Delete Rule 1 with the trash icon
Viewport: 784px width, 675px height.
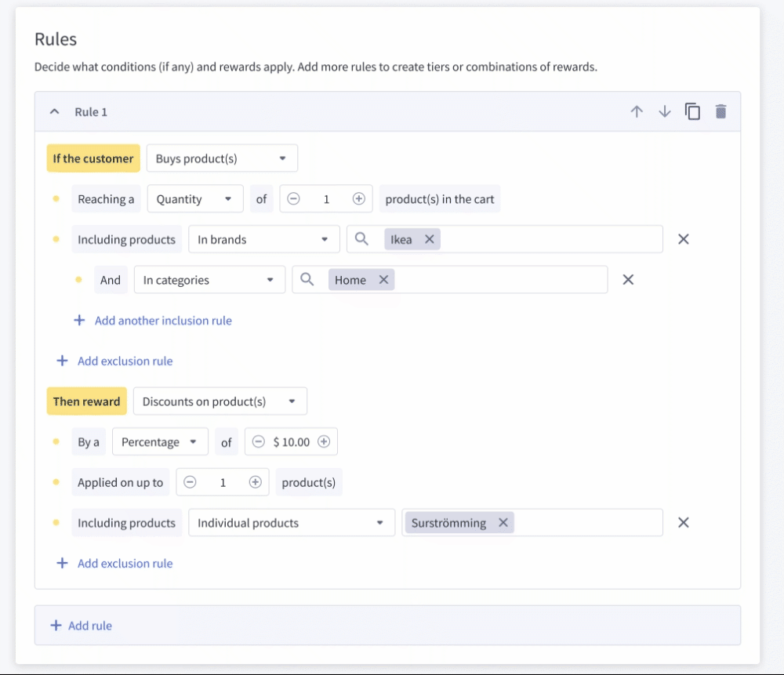(720, 111)
